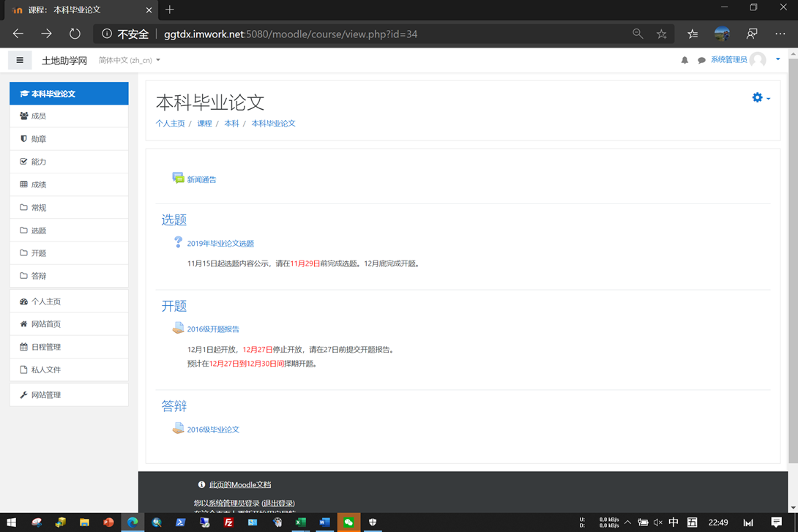Click the 2016级开题报告 assignment icon

(178, 329)
